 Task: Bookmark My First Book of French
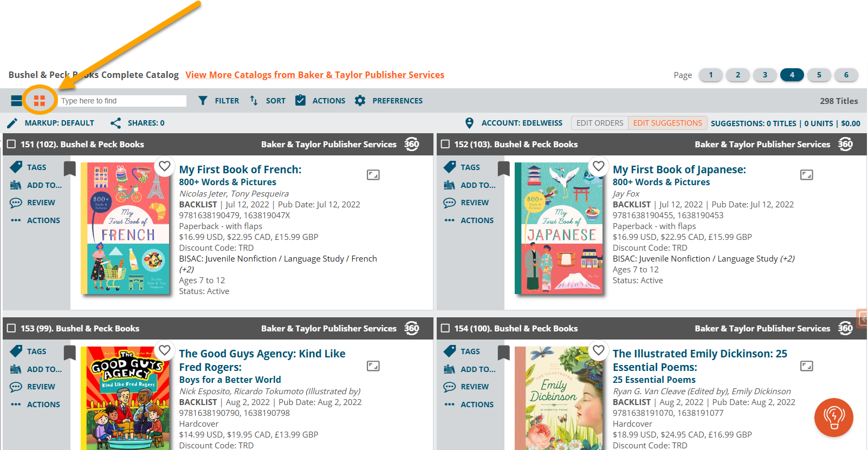pyautogui.click(x=70, y=168)
